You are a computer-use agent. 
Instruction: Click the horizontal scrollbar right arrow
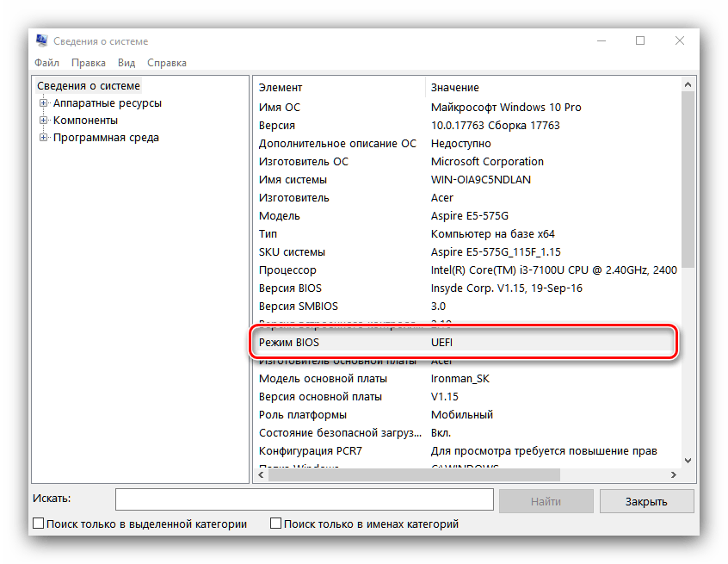point(676,474)
